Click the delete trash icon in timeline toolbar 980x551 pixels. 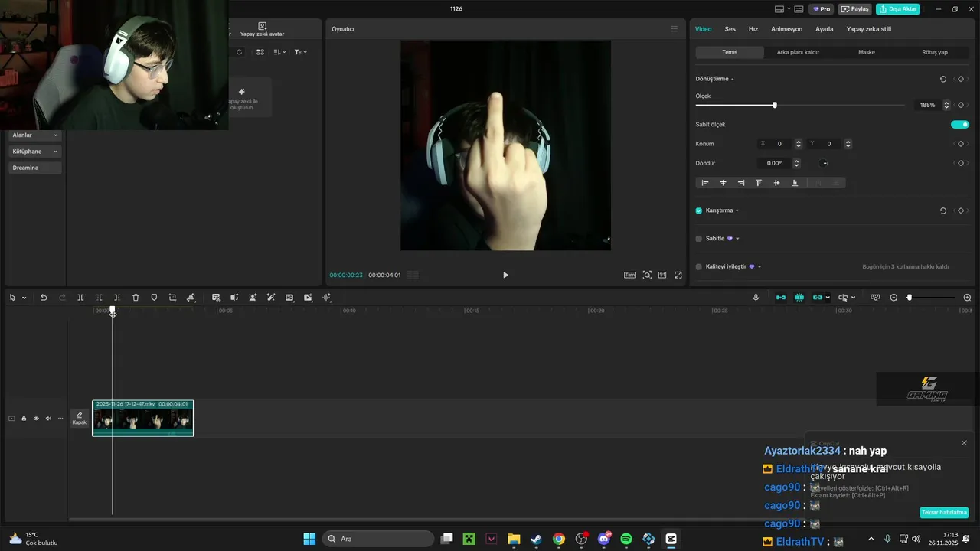point(136,298)
